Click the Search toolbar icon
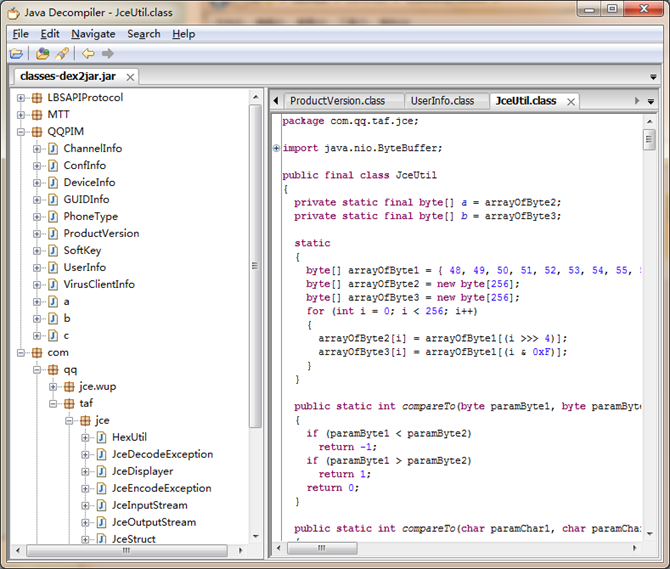This screenshot has height=569, width=670. pyautogui.click(x=62, y=54)
